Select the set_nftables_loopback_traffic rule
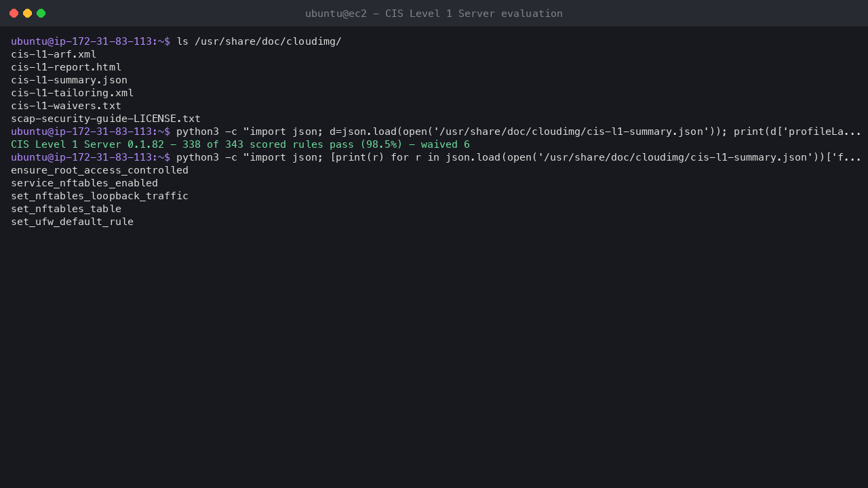This screenshot has width=868, height=488. point(100,196)
